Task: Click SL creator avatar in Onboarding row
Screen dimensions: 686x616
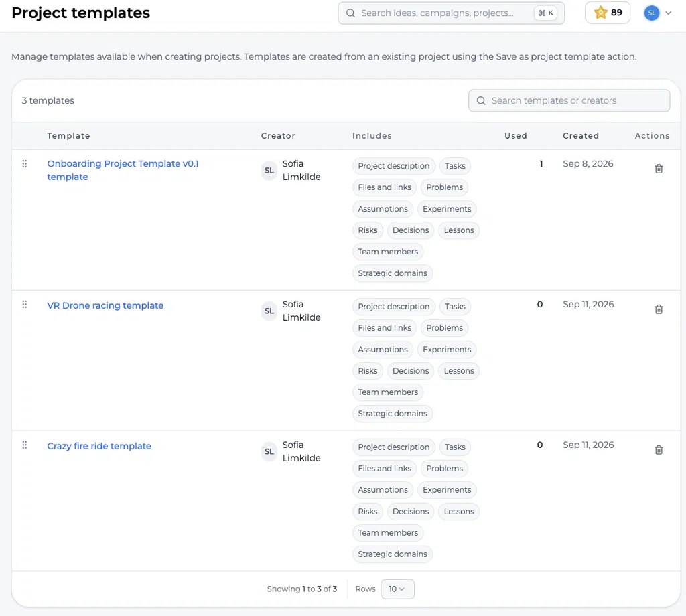Action: [269, 171]
